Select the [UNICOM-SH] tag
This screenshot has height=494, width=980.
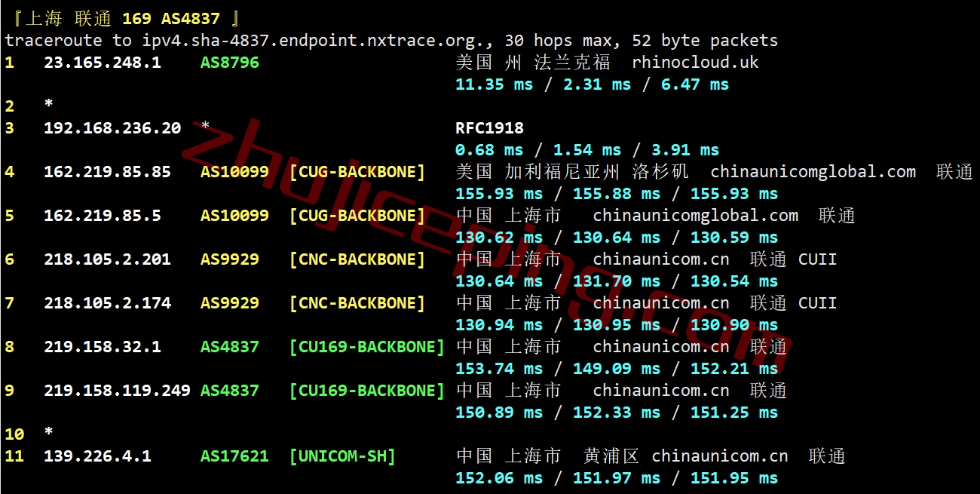tap(342, 456)
